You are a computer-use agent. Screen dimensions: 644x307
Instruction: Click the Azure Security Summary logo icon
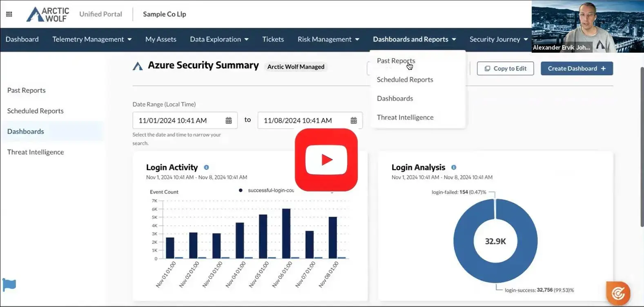pyautogui.click(x=138, y=66)
